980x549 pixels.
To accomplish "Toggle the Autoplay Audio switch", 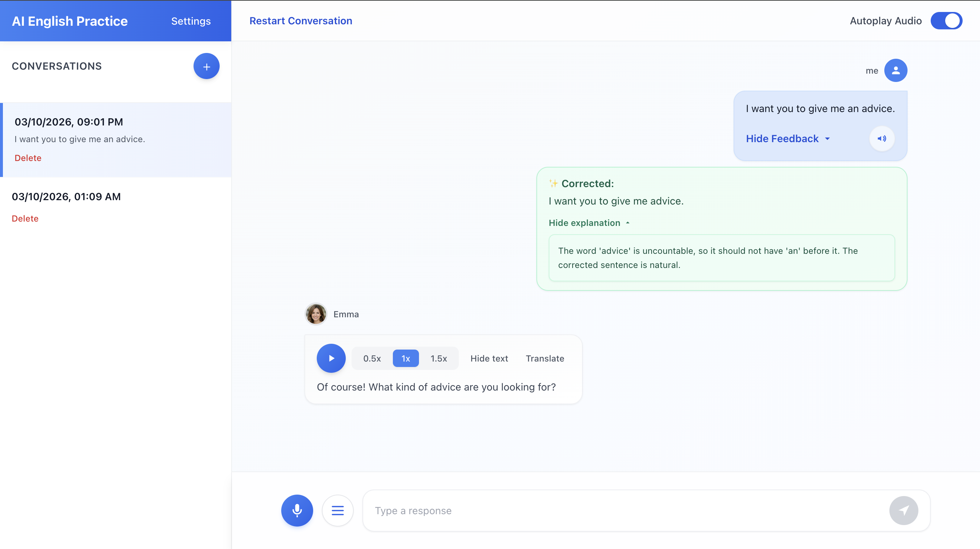I will tap(946, 21).
